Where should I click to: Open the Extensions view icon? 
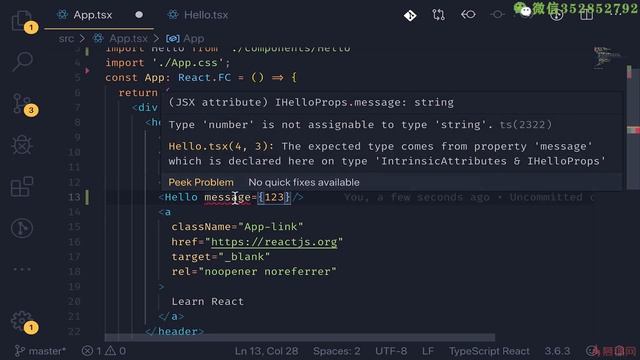[x=22, y=187]
